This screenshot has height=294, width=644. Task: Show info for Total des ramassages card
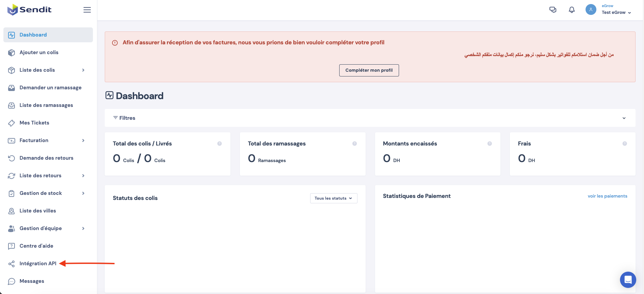[354, 144]
